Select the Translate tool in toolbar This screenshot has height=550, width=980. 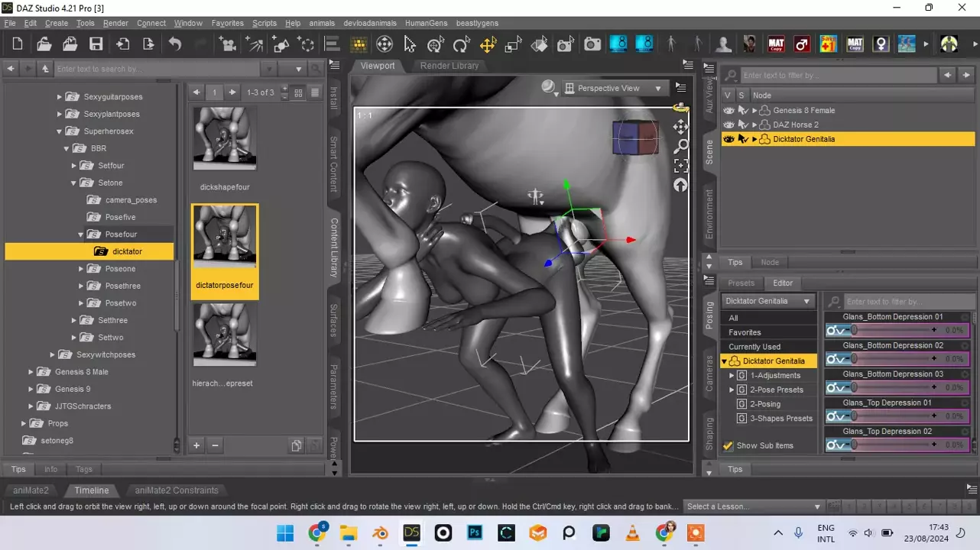pyautogui.click(x=487, y=44)
